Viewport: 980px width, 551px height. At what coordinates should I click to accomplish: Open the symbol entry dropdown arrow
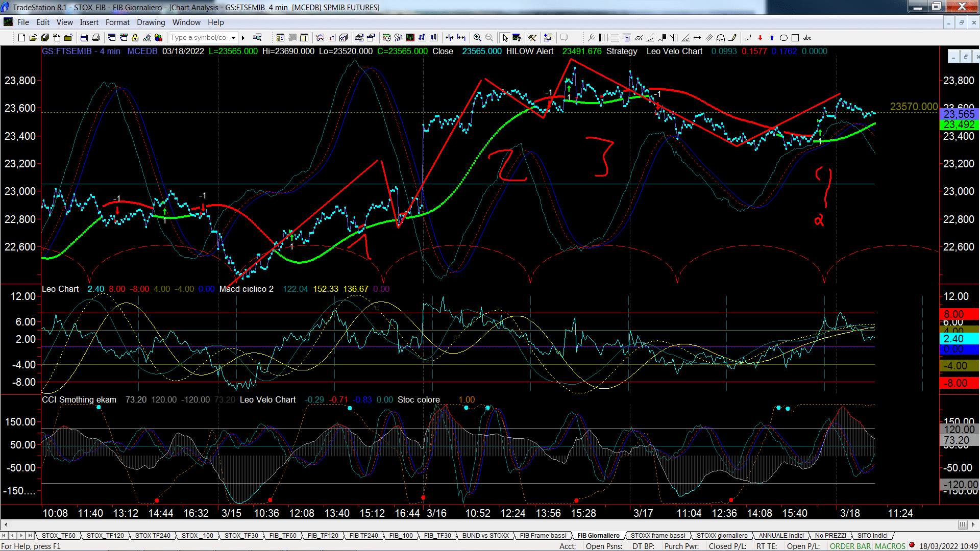[x=233, y=38]
